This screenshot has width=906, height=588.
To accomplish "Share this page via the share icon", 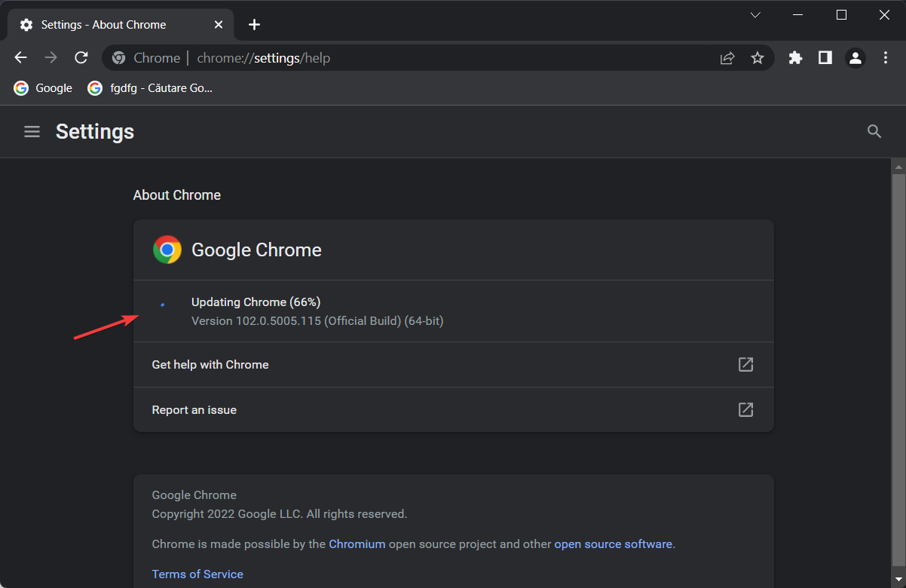I will point(727,58).
